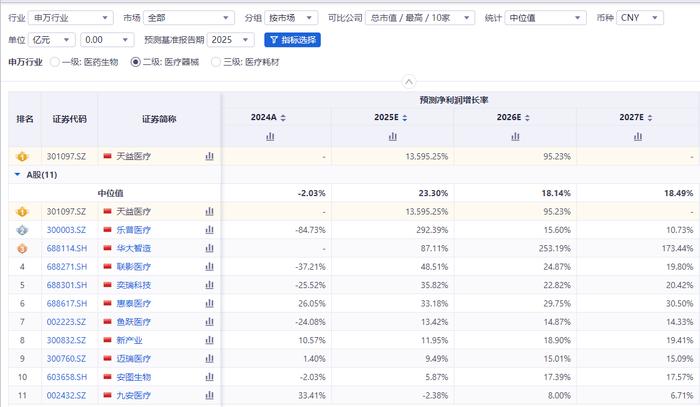This screenshot has height=407, width=700.
Task: Click 排名 column header
Action: point(25,119)
